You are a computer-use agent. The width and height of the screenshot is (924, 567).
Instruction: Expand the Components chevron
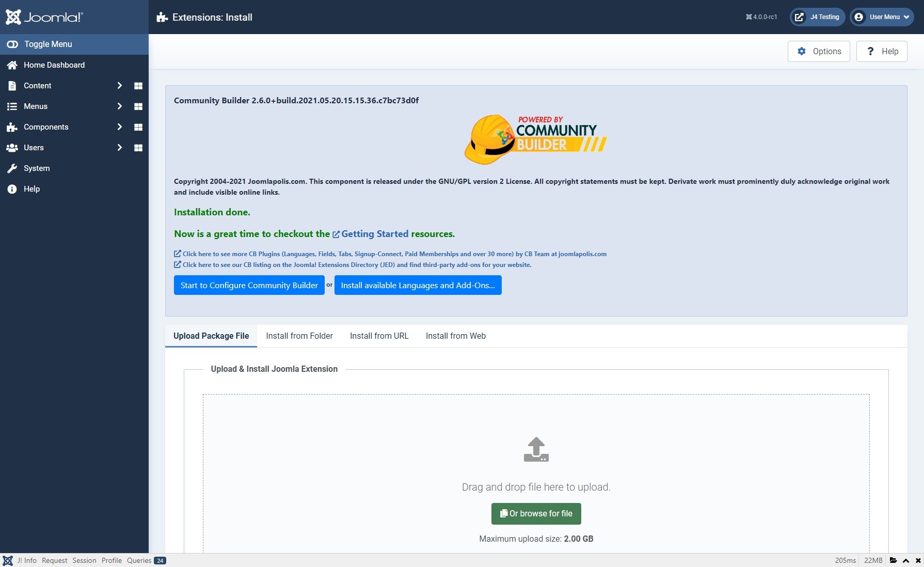[x=120, y=127]
